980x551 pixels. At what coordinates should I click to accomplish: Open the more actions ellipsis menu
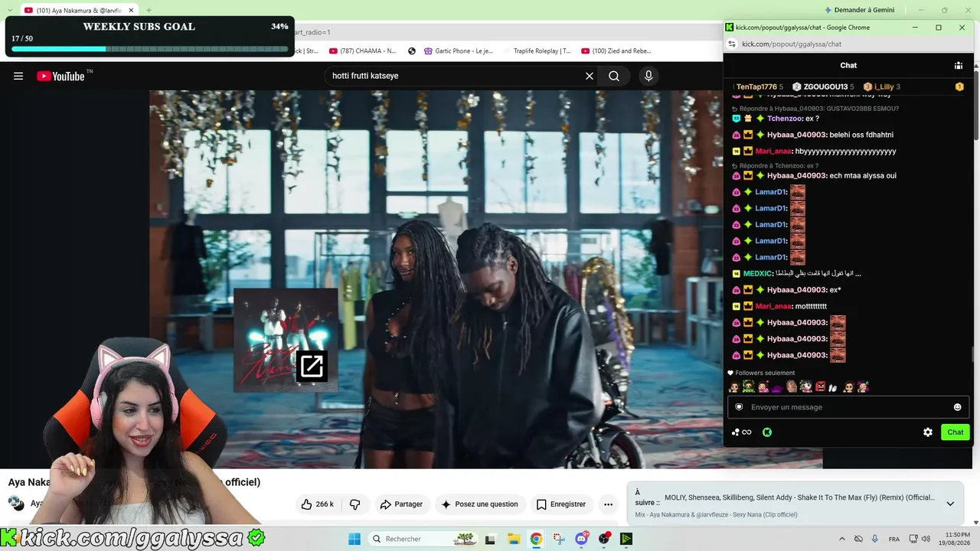608,504
